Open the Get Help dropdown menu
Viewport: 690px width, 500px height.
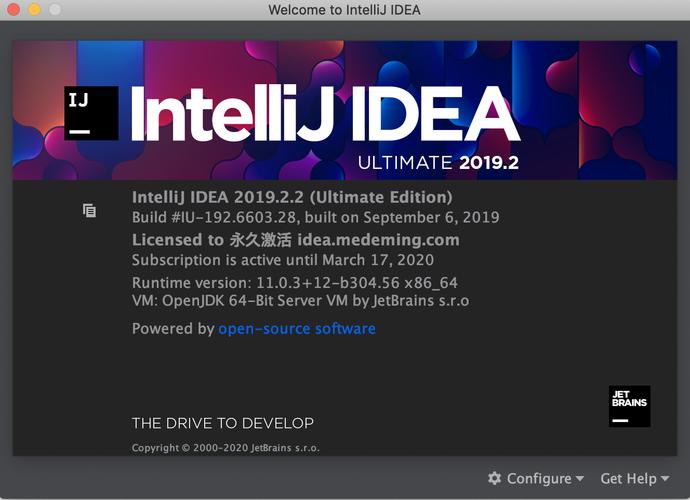click(x=635, y=478)
